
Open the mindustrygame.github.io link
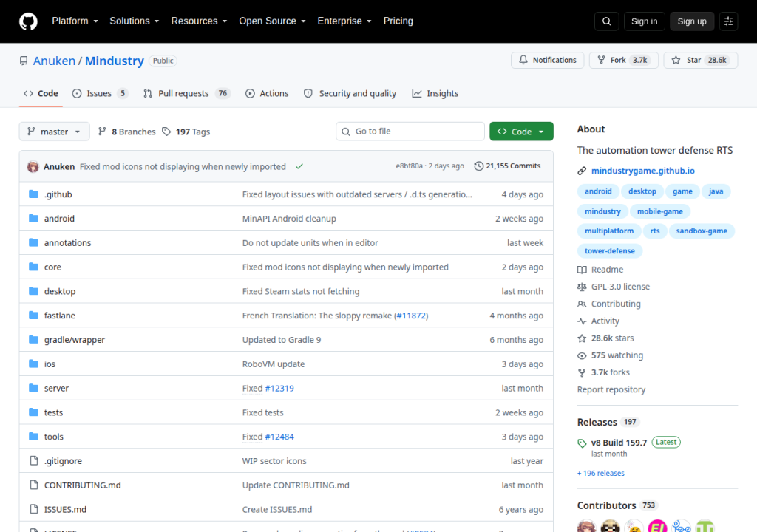(x=643, y=171)
